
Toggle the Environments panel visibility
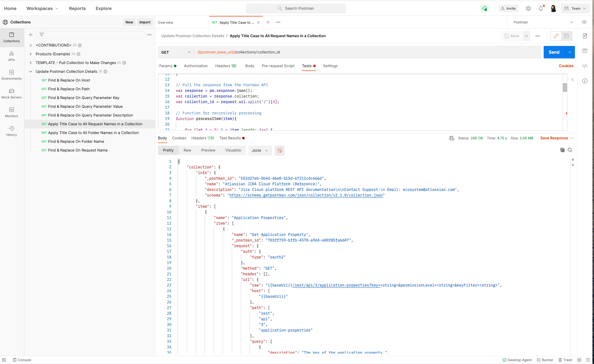coord(11,75)
